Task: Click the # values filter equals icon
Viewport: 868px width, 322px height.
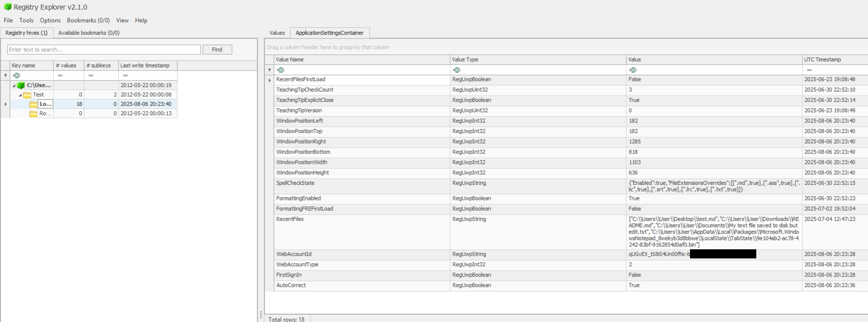Action: pos(60,75)
